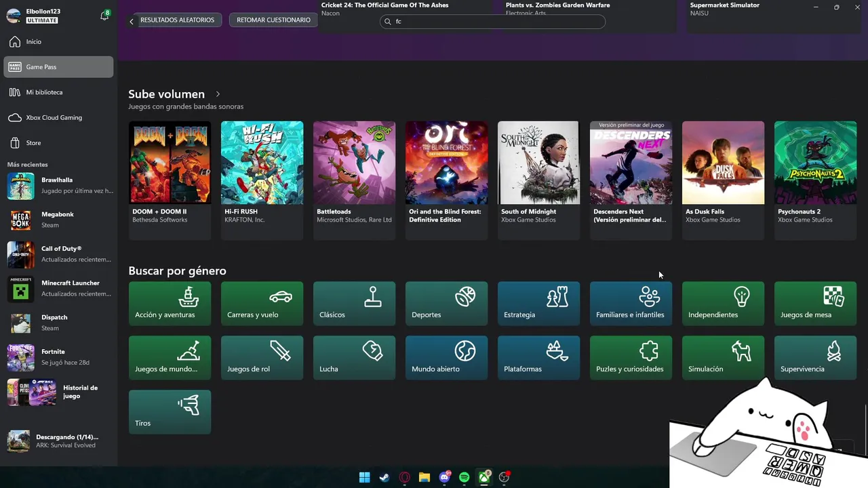Open Minecraft Launcher in recents

click(60, 289)
